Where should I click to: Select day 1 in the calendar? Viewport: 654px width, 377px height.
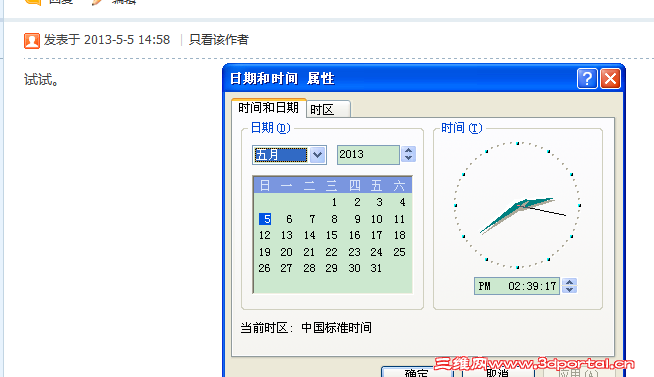(x=334, y=202)
